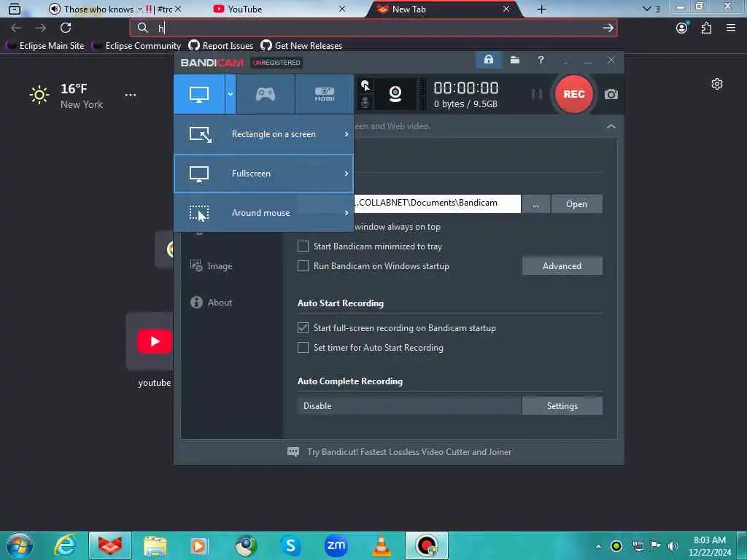Open weather widget options ellipsis
This screenshot has height=560, width=747.
click(x=131, y=95)
